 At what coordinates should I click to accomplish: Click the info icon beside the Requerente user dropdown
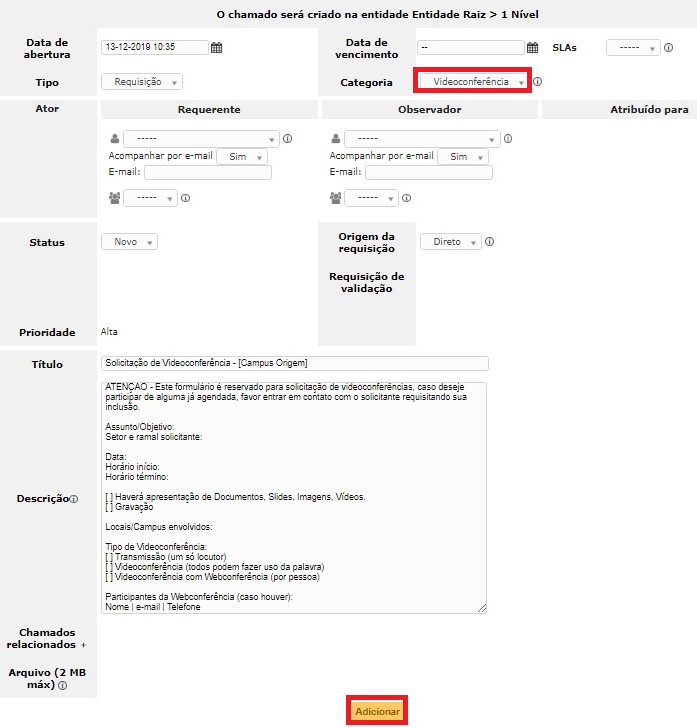click(287, 139)
